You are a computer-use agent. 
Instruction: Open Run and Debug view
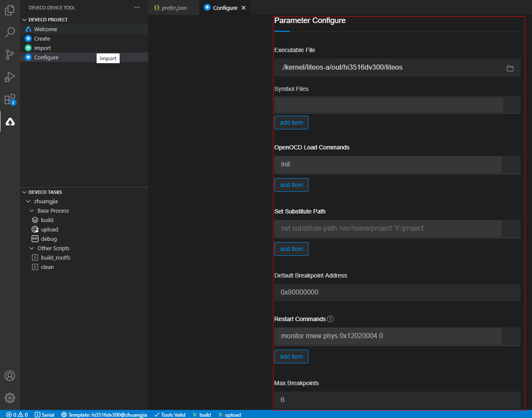tap(10, 77)
